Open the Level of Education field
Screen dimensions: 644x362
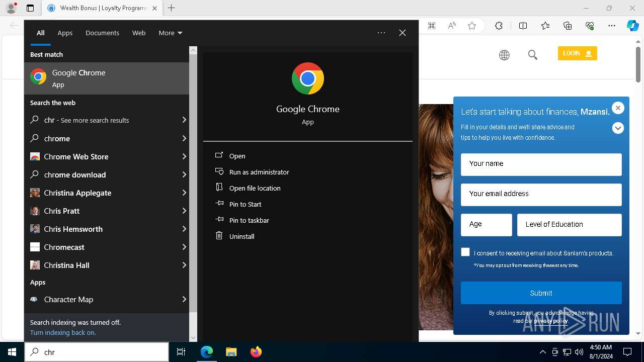(570, 225)
